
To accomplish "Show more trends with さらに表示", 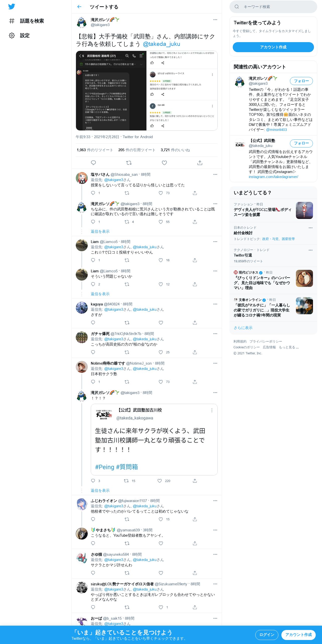I will [243, 328].
